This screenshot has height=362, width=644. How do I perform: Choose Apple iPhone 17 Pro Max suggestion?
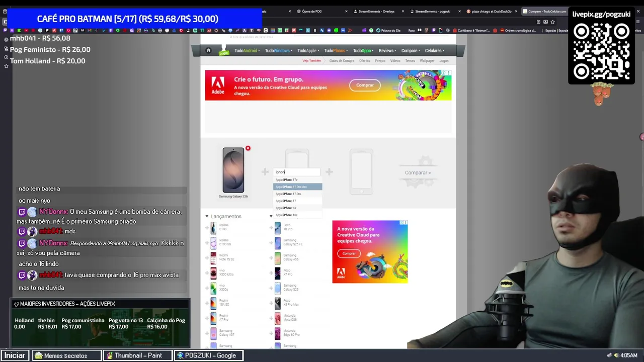(x=297, y=187)
